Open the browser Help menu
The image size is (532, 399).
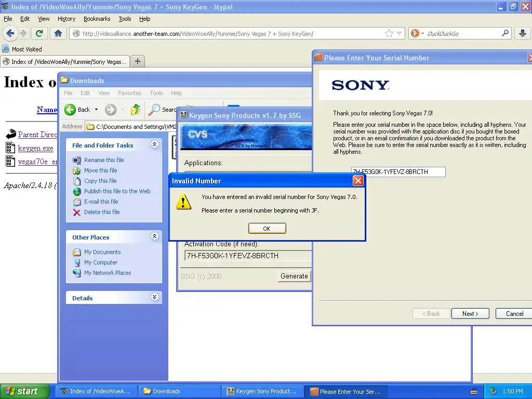144,19
